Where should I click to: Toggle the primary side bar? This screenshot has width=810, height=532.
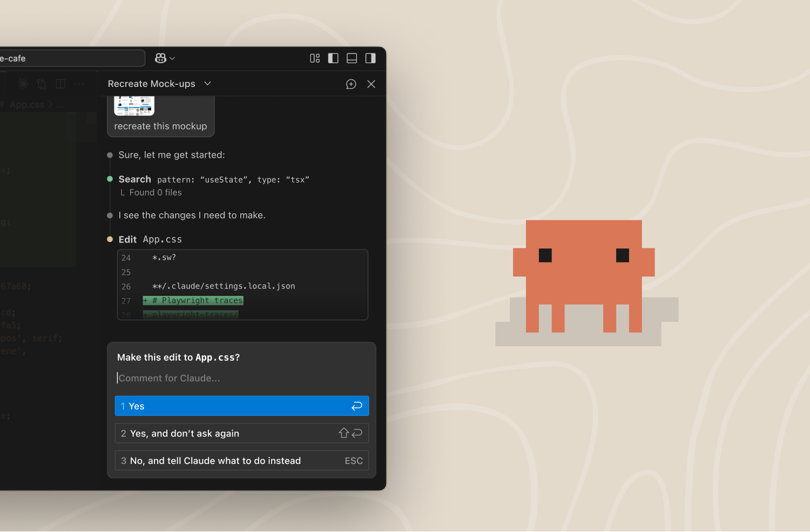333,58
